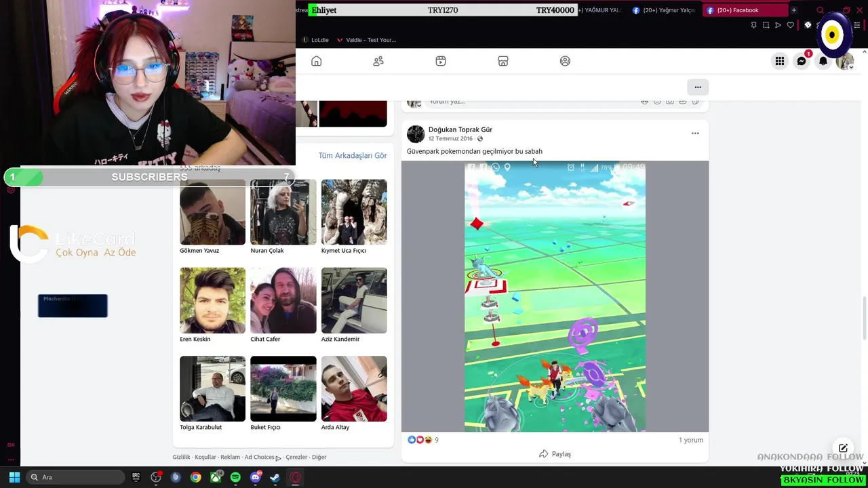The image size is (868, 488).
Task: Click the public audience globe icon on post
Action: 480,139
